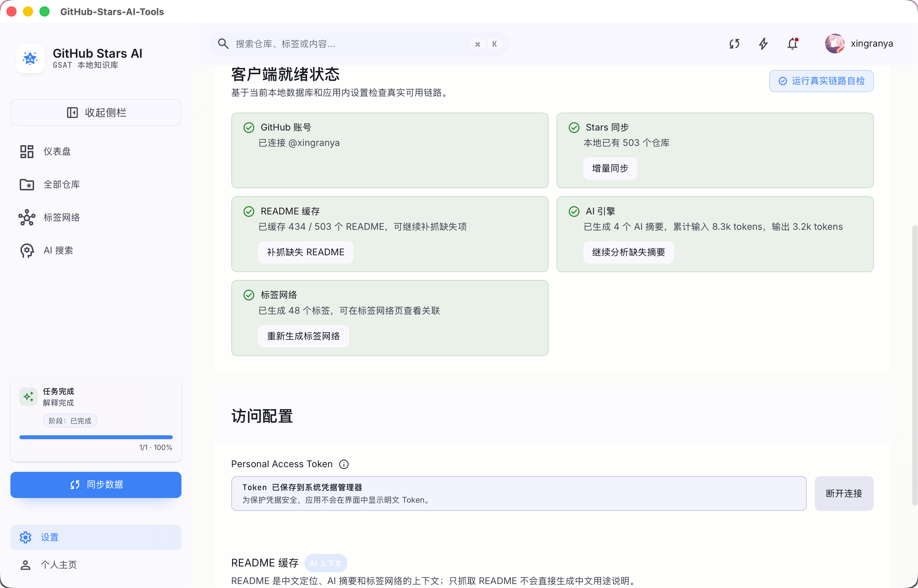918x588 pixels.
Task: Click the search magnifier icon
Action: (223, 44)
